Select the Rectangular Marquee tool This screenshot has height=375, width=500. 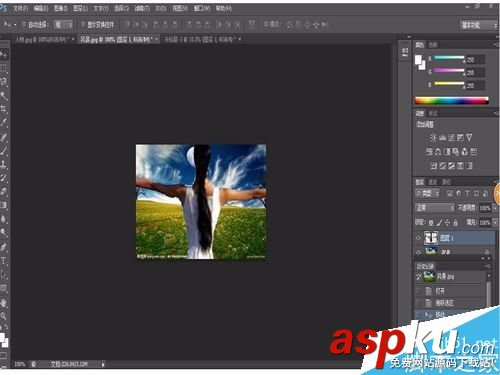tap(4, 68)
